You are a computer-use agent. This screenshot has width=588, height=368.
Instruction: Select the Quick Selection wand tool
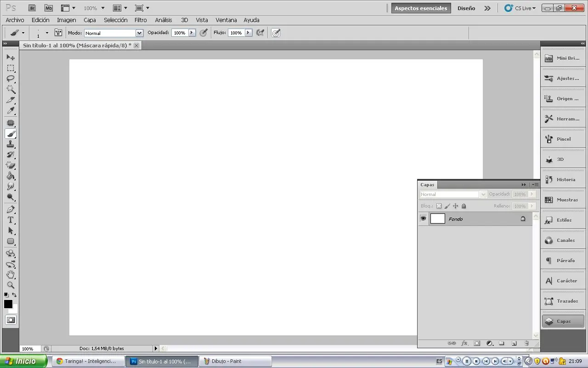click(x=11, y=89)
